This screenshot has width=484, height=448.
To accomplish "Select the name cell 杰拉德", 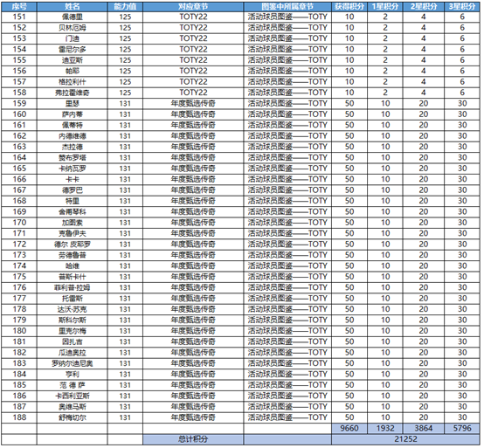I will click(x=73, y=147).
